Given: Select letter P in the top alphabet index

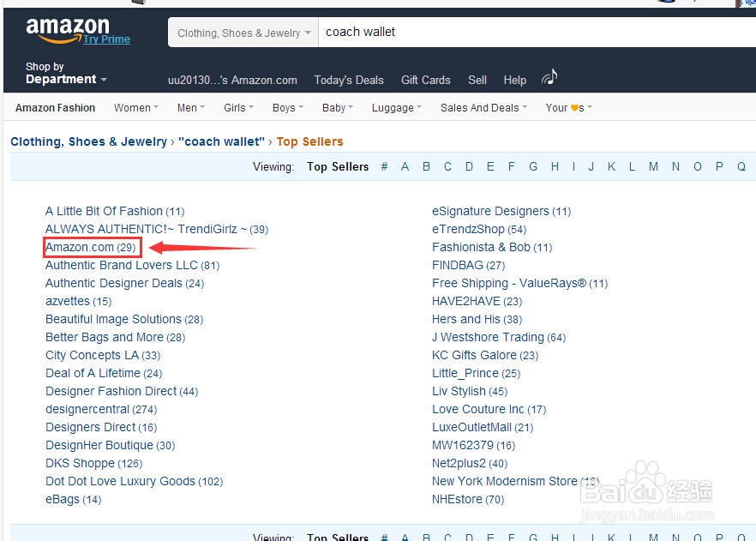Looking at the screenshot, I should (x=719, y=167).
